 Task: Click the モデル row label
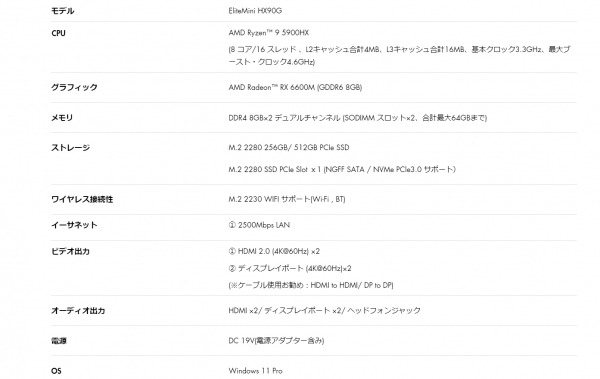coord(62,11)
